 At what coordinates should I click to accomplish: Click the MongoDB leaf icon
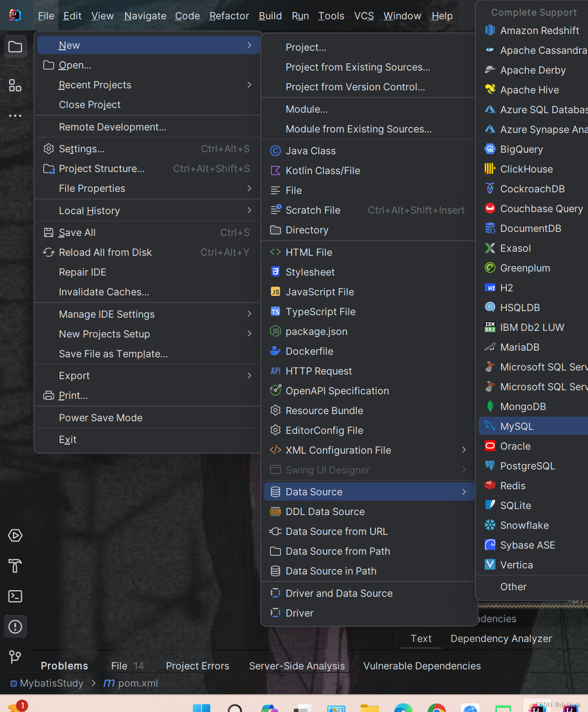coord(490,406)
